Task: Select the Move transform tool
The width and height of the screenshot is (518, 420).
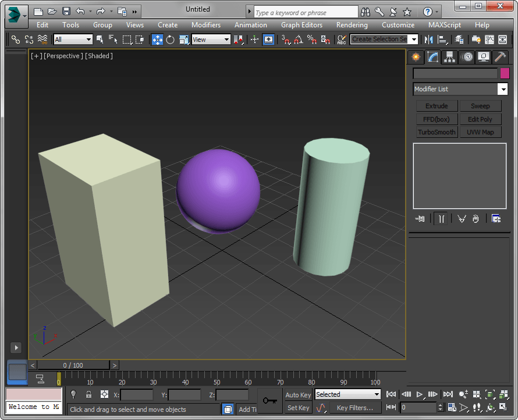Action: click(157, 40)
